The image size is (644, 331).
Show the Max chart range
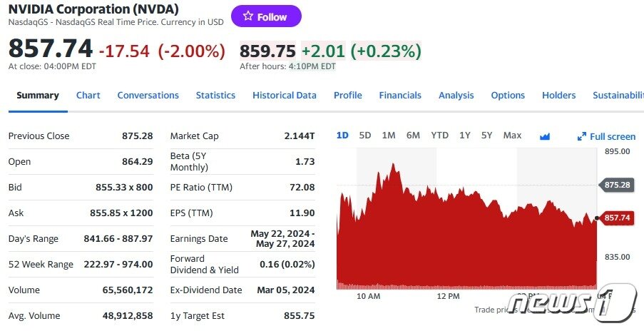pos(512,136)
